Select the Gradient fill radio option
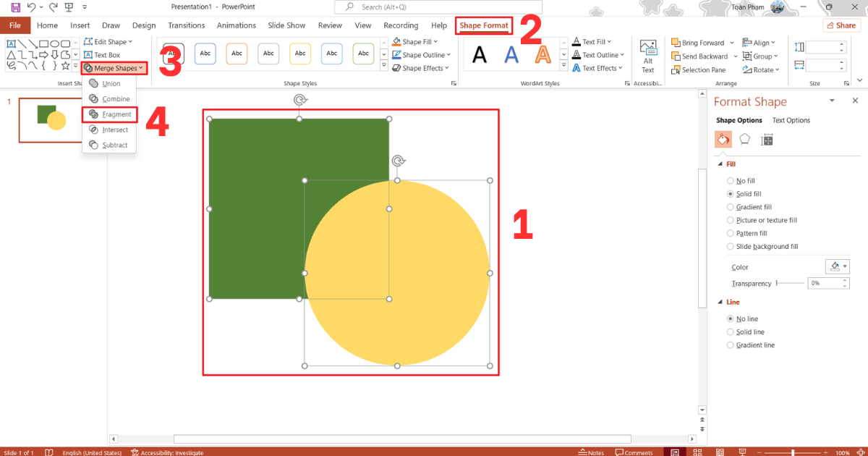Image resolution: width=868 pixels, height=456 pixels. point(749,207)
